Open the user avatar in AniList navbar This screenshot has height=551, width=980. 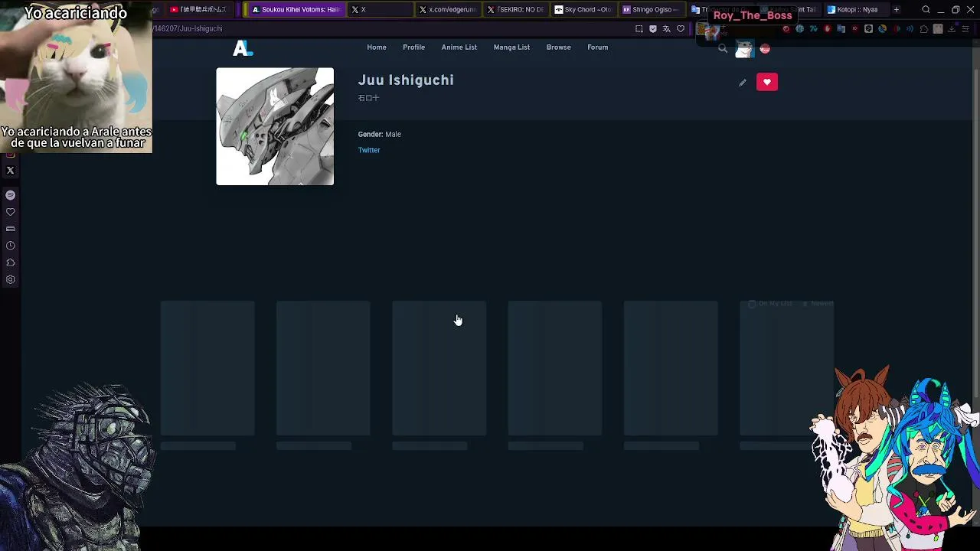743,49
